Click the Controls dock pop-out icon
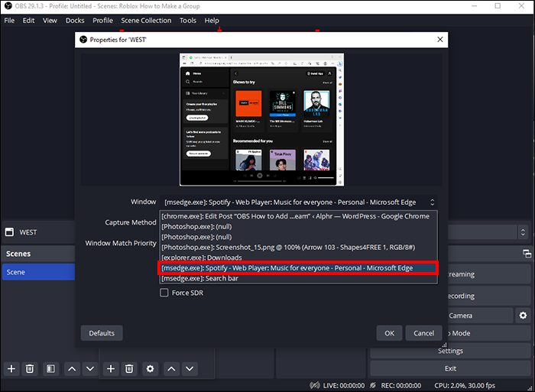The width and height of the screenshot is (535, 392). pos(527,254)
